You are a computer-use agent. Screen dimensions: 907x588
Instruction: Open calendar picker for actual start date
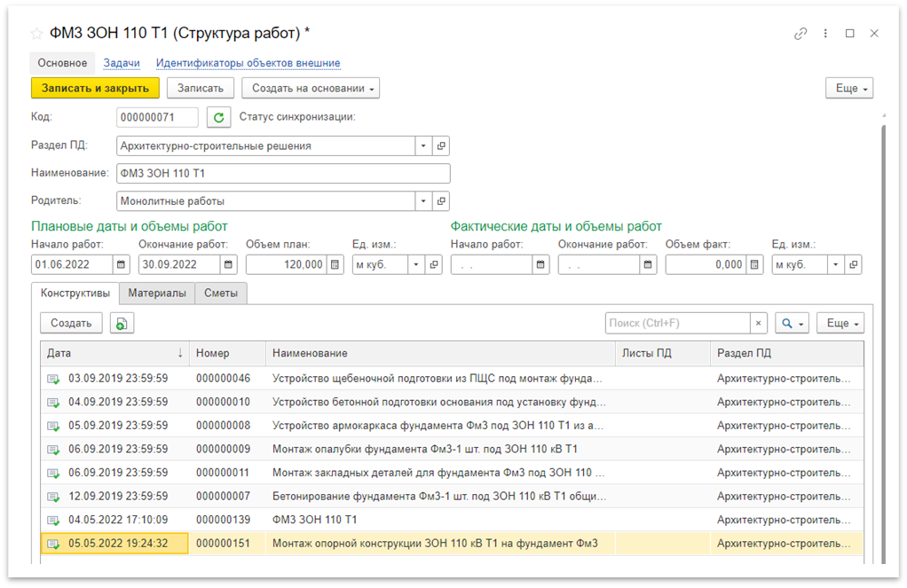[x=540, y=264]
